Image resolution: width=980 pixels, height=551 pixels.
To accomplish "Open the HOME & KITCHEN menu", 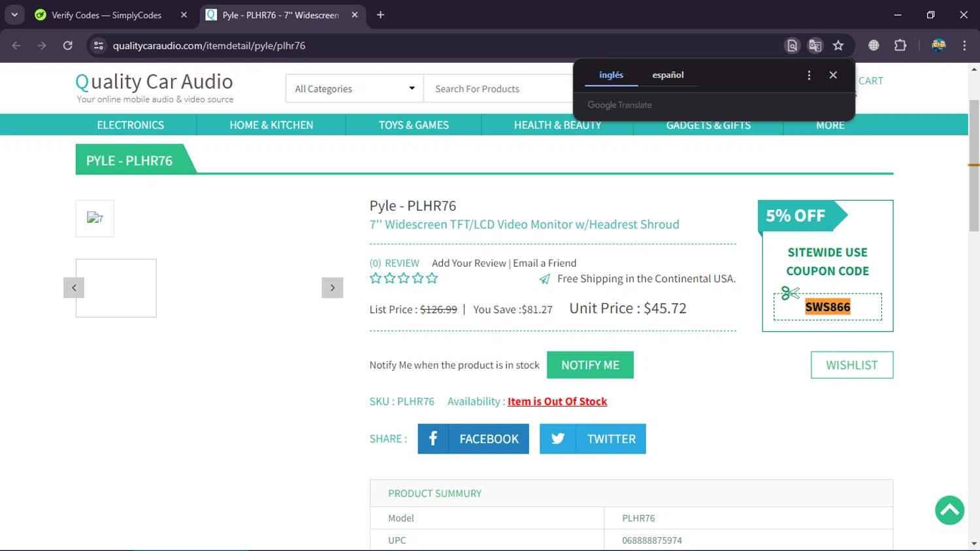I will tap(271, 125).
